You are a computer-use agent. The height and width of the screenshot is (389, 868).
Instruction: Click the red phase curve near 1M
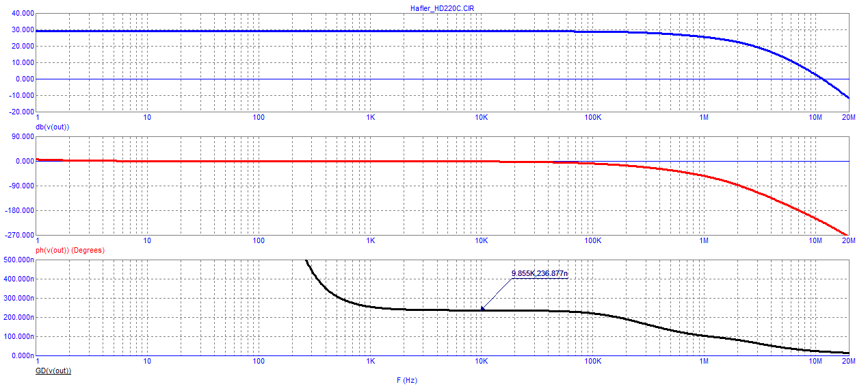(703, 175)
